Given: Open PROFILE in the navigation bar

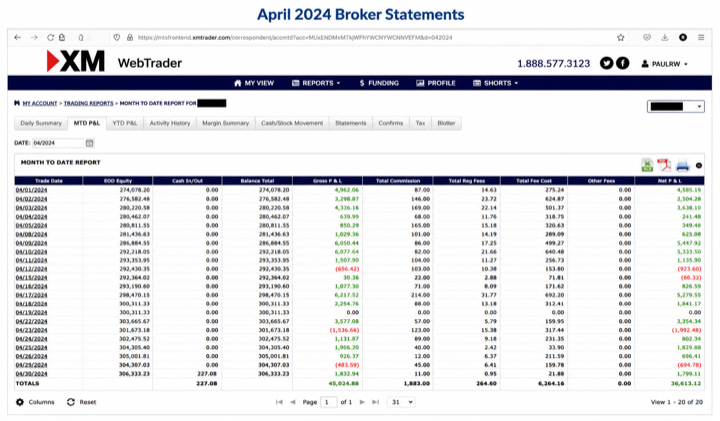Looking at the screenshot, I should click(436, 83).
